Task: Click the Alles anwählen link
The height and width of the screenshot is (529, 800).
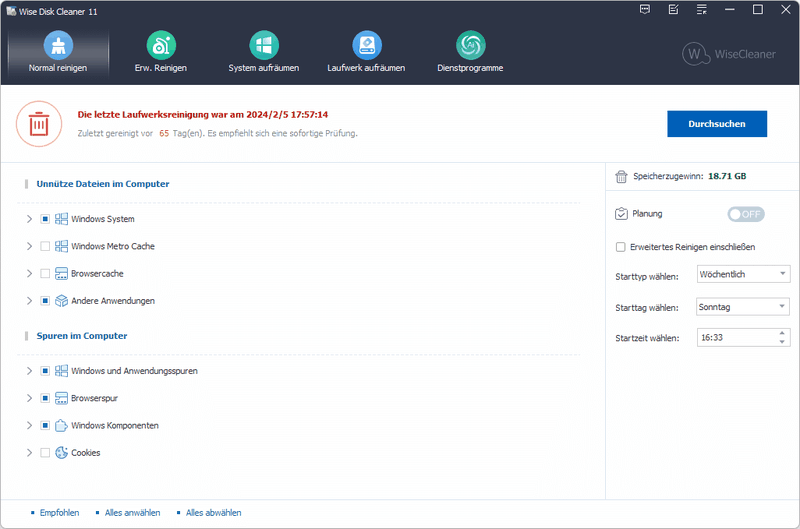Action: coord(133,513)
